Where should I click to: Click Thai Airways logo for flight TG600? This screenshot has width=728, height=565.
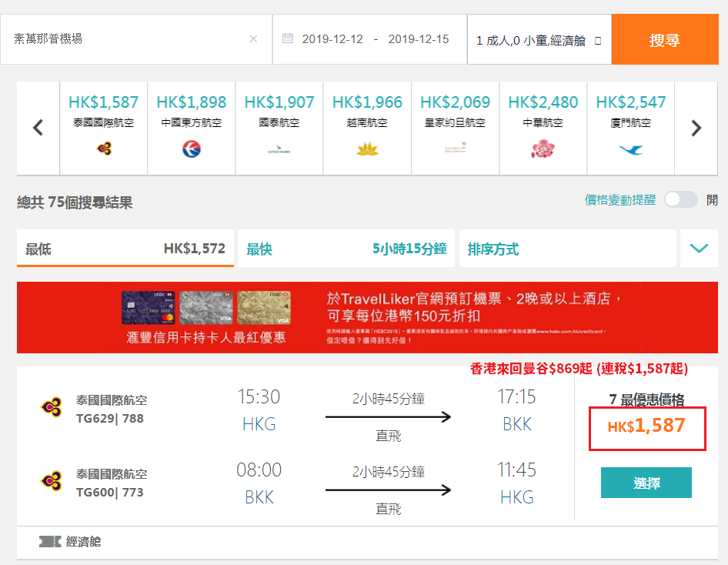tap(52, 481)
